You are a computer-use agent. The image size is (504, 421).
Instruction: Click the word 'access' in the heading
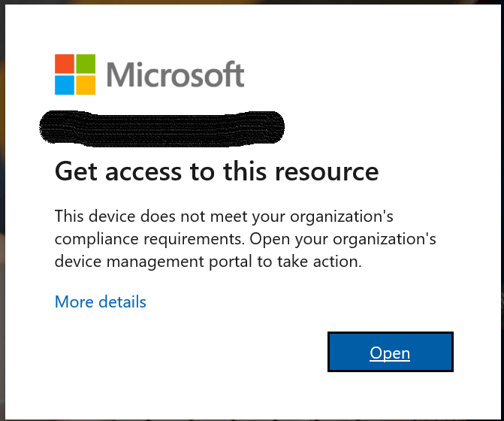click(x=143, y=172)
